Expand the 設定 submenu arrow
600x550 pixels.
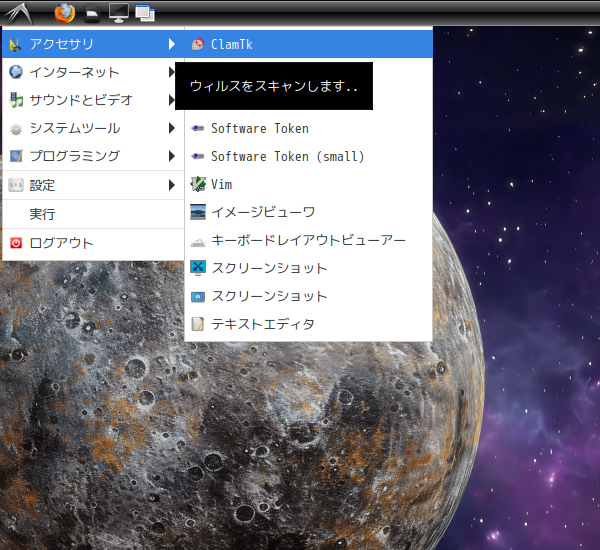(x=172, y=185)
